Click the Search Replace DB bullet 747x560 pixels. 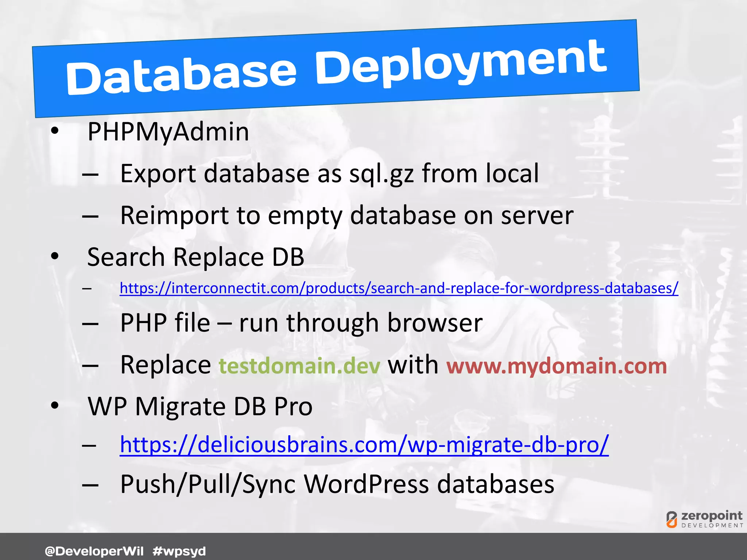196,257
